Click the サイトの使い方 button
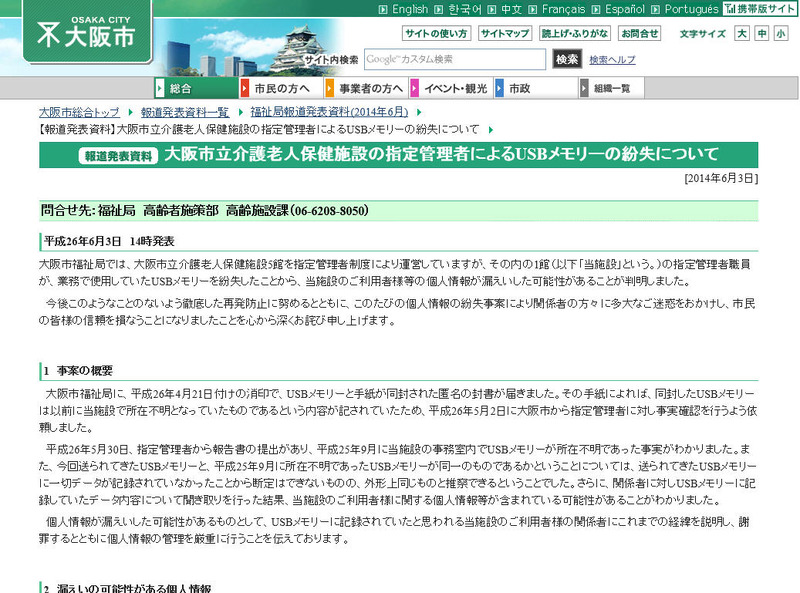Image resolution: width=800 pixels, height=593 pixels. click(x=436, y=33)
